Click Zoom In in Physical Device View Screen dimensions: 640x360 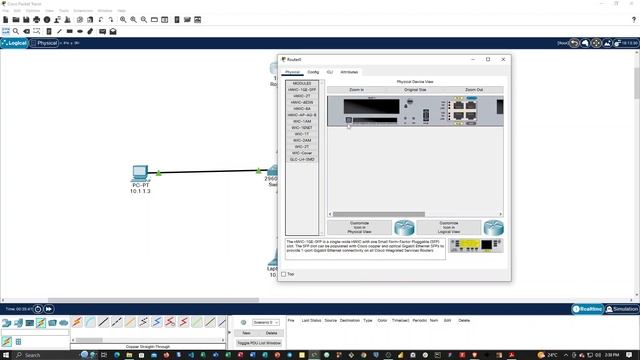(x=356, y=89)
